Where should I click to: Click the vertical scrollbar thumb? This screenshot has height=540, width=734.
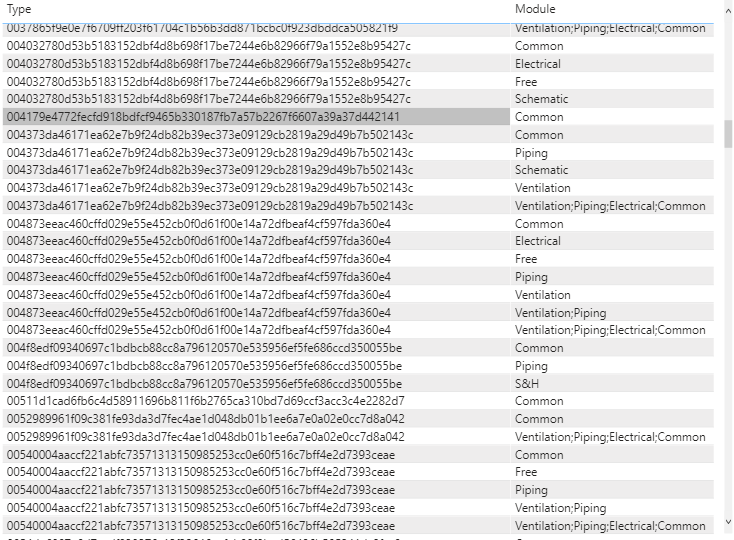click(x=728, y=134)
